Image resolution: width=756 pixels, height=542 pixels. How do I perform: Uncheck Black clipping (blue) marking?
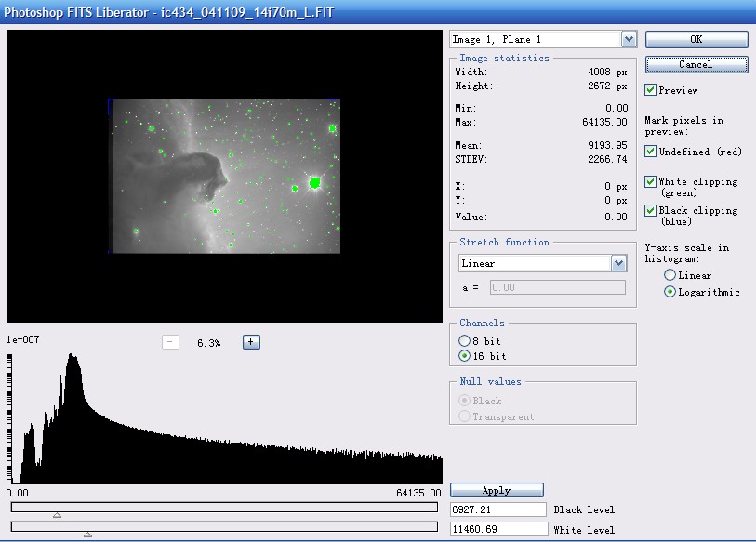click(x=650, y=210)
